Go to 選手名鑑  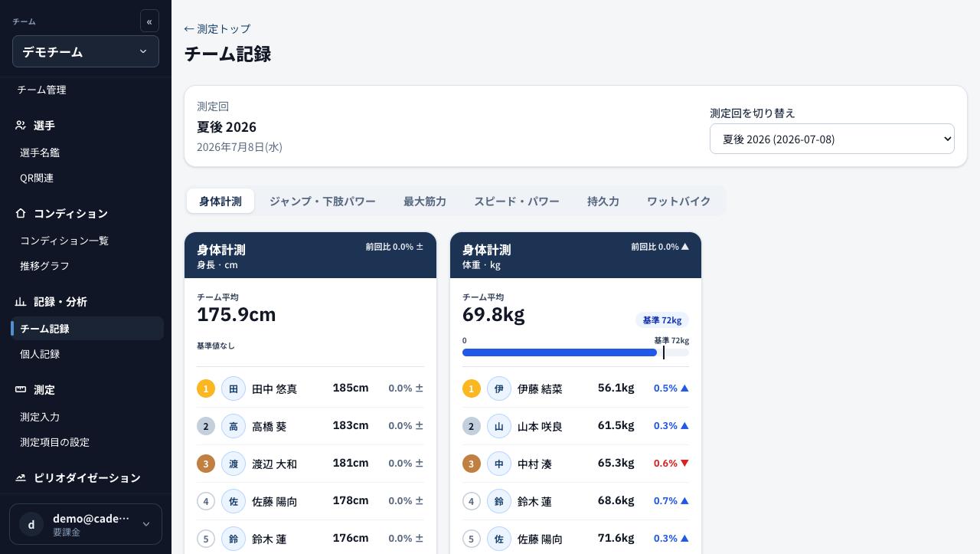click(40, 152)
